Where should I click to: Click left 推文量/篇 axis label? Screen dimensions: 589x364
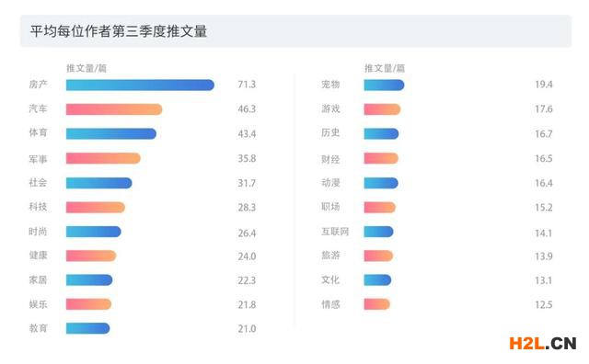pos(87,68)
